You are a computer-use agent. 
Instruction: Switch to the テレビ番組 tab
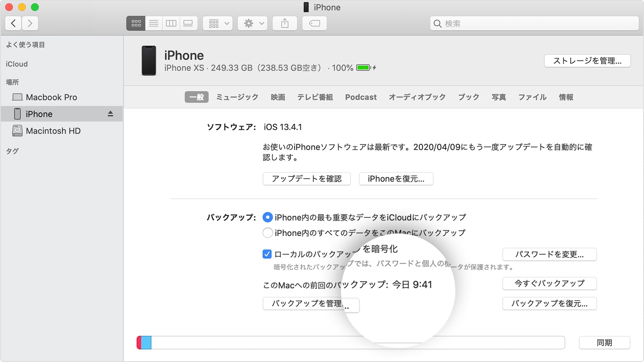coord(315,97)
